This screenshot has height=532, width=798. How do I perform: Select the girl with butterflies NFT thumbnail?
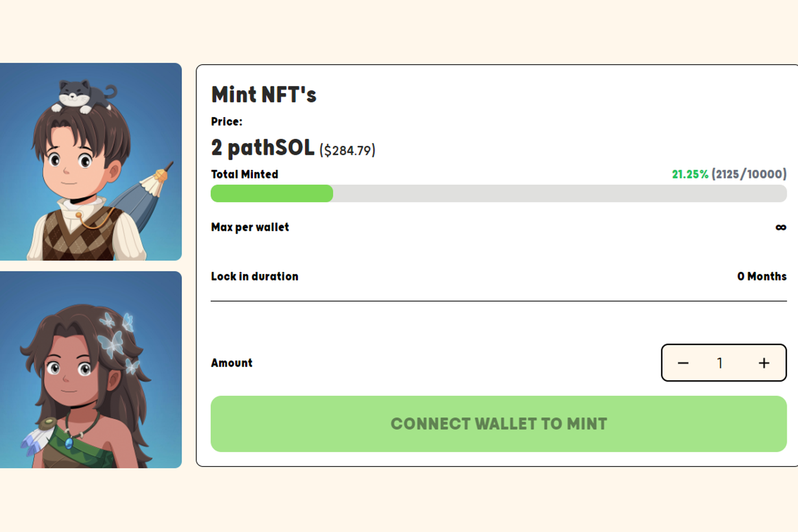pos(91,370)
